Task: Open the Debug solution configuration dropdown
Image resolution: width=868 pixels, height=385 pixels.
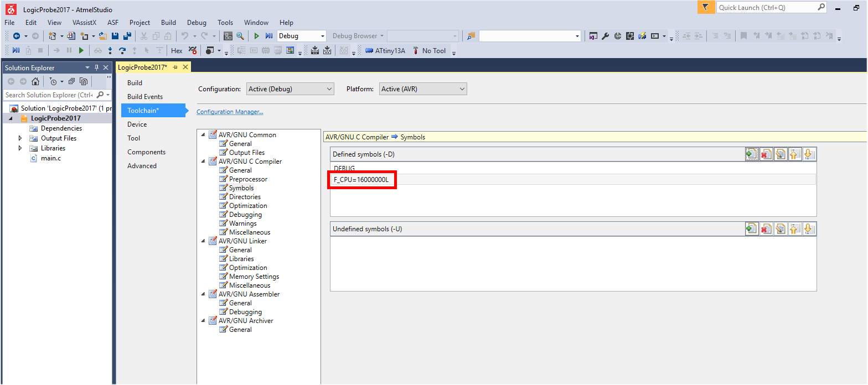Action: [x=302, y=36]
